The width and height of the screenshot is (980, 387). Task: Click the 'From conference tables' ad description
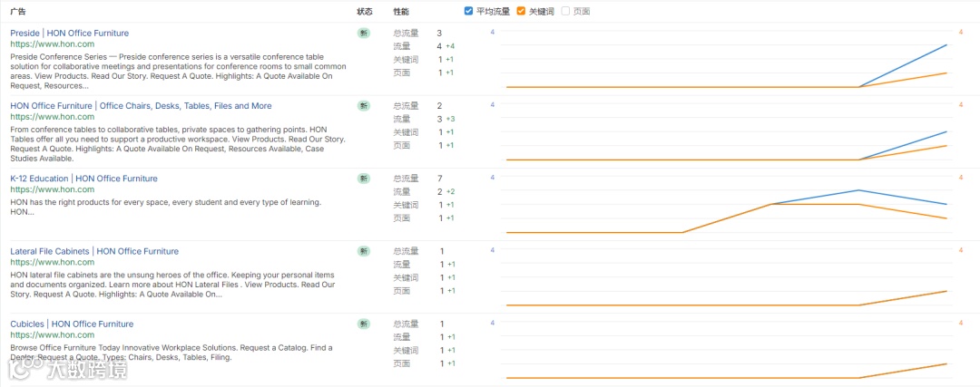click(178, 143)
